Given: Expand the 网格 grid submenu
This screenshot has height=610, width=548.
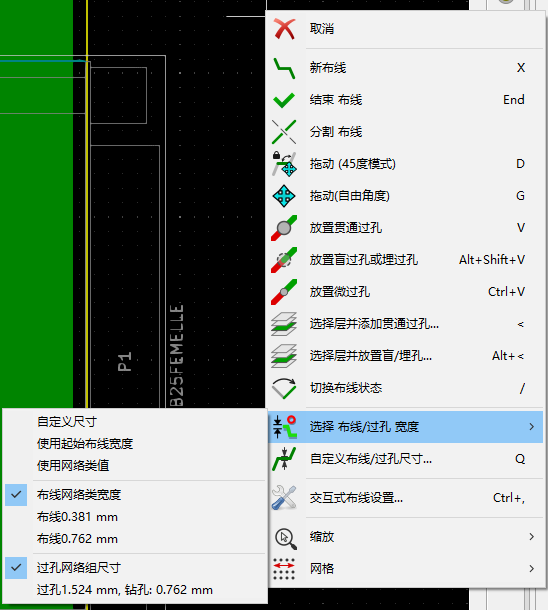Looking at the screenshot, I should [405, 569].
